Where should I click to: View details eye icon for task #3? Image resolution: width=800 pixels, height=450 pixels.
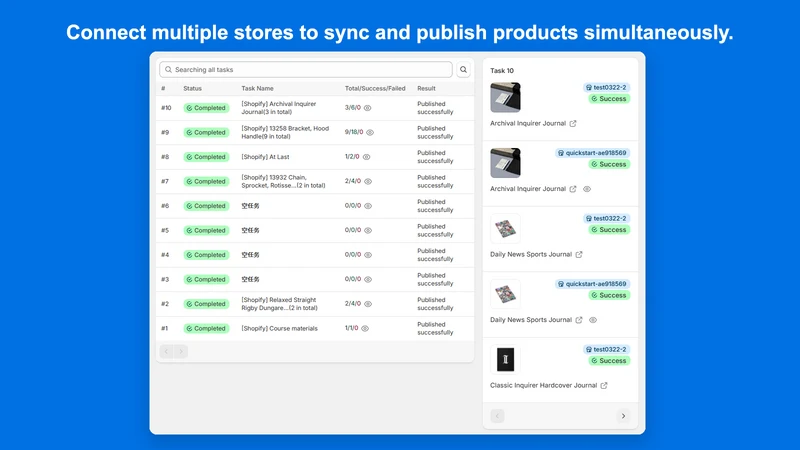pyautogui.click(x=368, y=279)
